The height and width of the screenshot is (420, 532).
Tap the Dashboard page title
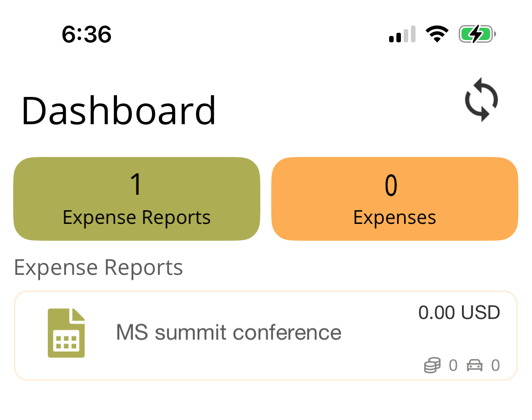coord(119,111)
